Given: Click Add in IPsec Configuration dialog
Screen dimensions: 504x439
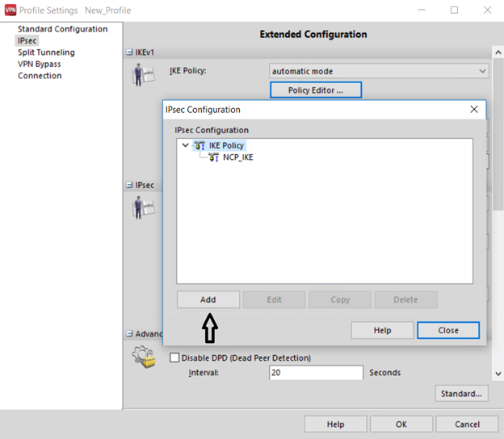Looking at the screenshot, I should 208,299.
